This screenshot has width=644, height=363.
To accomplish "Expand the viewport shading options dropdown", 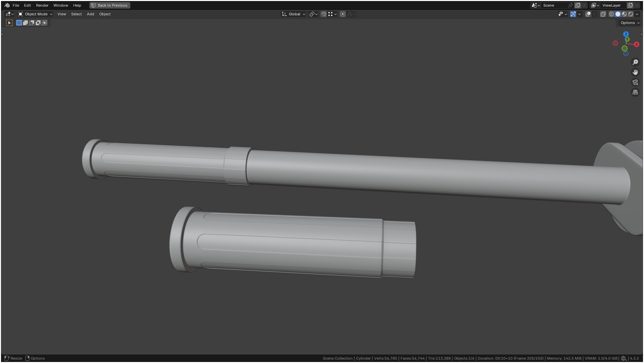I will point(637,14).
